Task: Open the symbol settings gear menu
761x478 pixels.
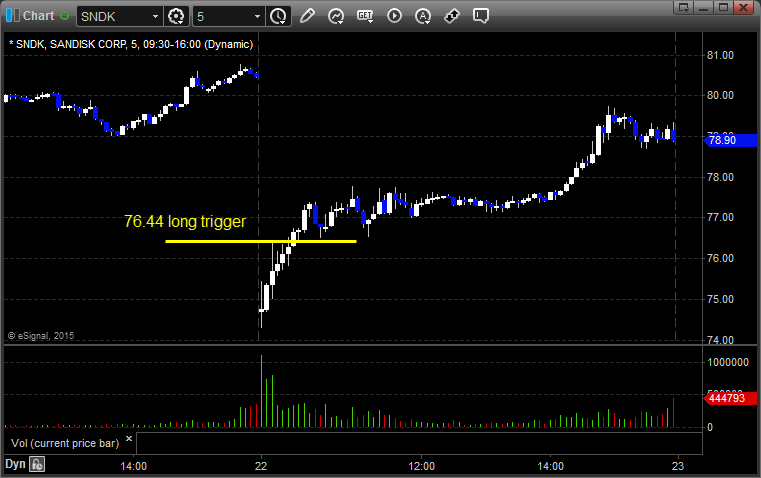Action: click(x=176, y=16)
